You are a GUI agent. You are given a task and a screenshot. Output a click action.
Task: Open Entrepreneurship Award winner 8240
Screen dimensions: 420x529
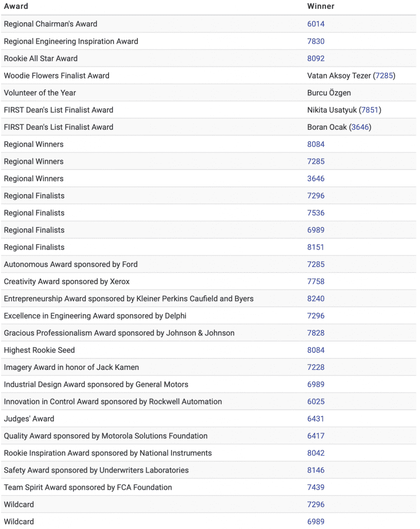[x=316, y=299]
